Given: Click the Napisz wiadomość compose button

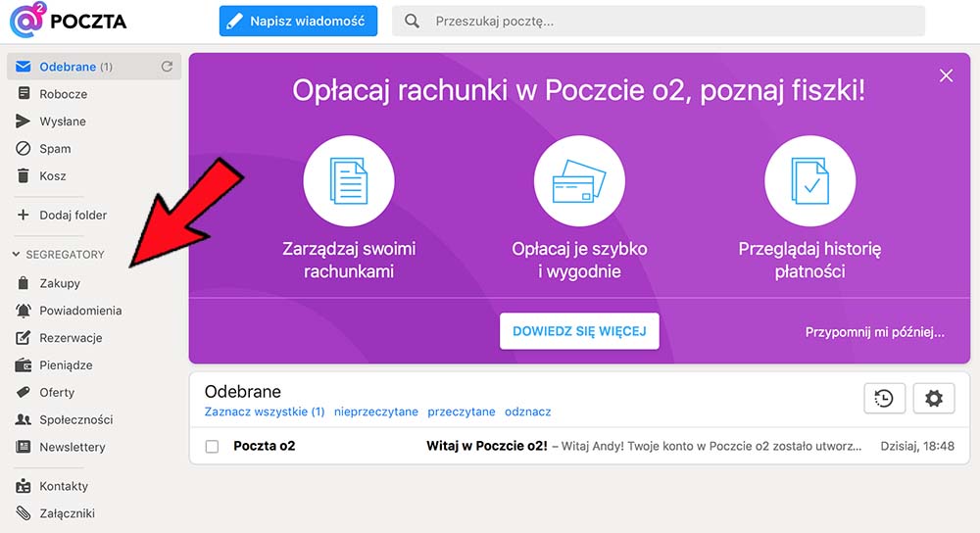Looking at the screenshot, I should [298, 22].
